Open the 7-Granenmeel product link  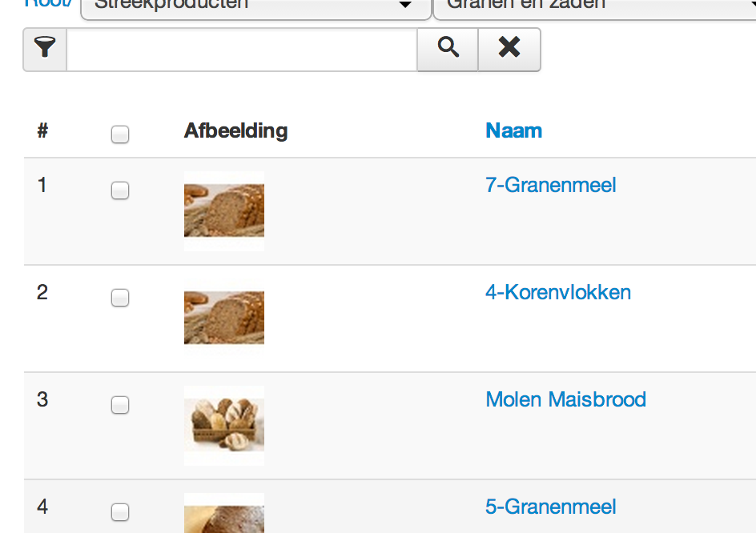pos(551,186)
